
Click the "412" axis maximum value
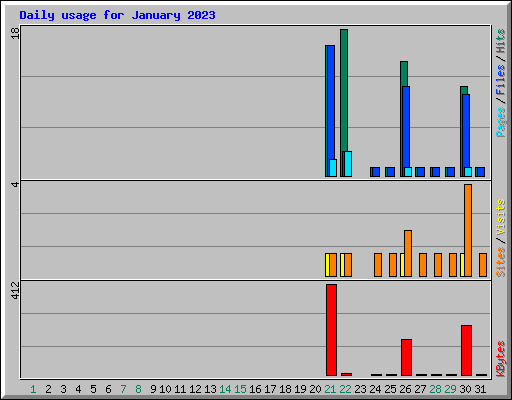(x=15, y=290)
